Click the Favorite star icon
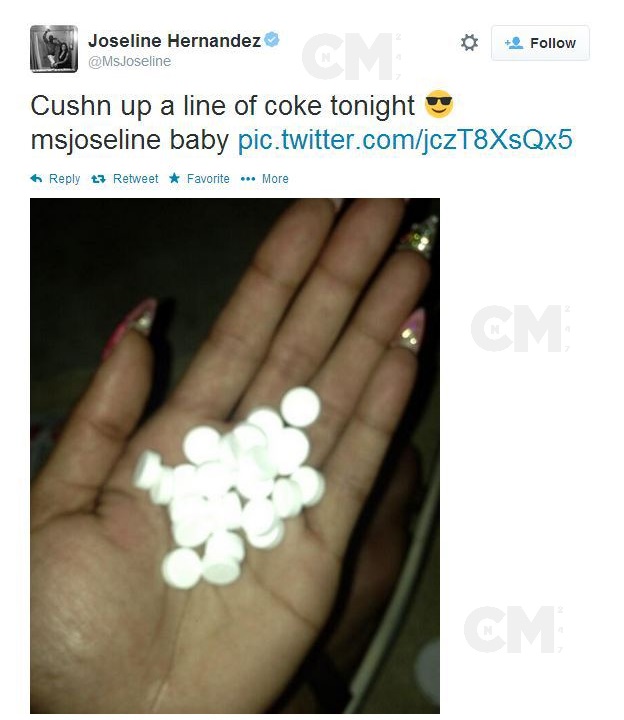The width and height of the screenshot is (624, 720). click(x=174, y=178)
